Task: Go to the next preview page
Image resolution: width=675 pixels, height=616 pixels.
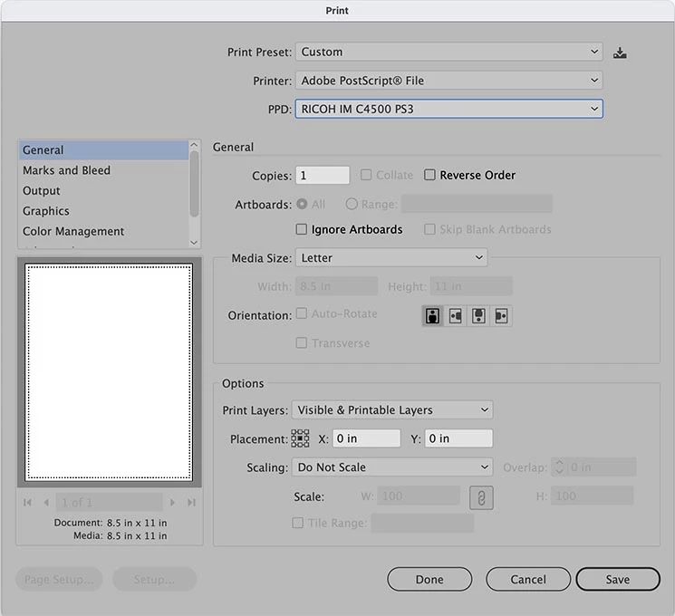Action: (x=173, y=503)
